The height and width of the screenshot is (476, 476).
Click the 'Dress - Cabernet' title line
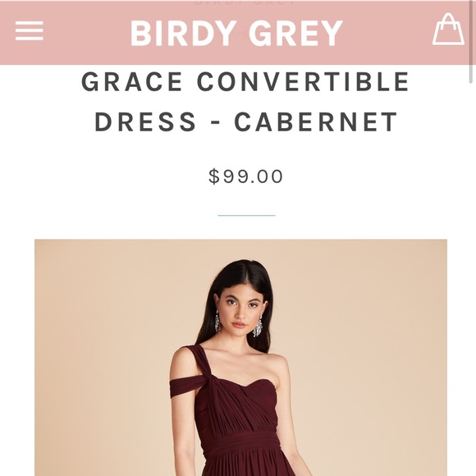(246, 121)
